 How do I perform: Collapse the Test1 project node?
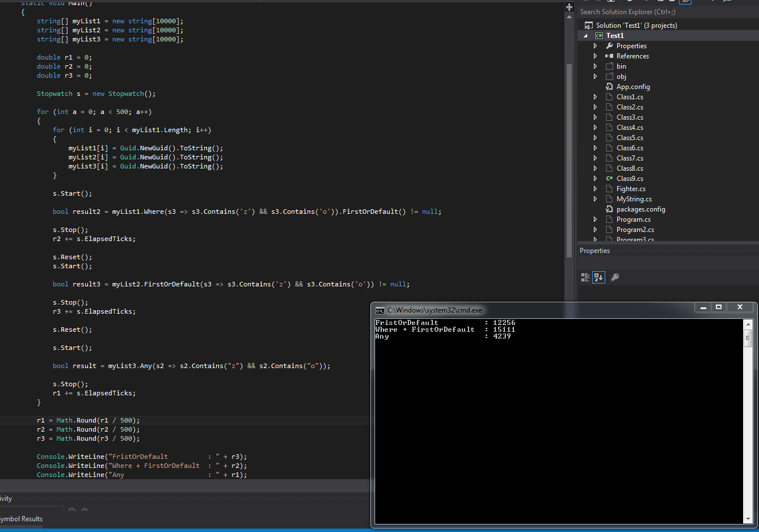click(x=586, y=36)
